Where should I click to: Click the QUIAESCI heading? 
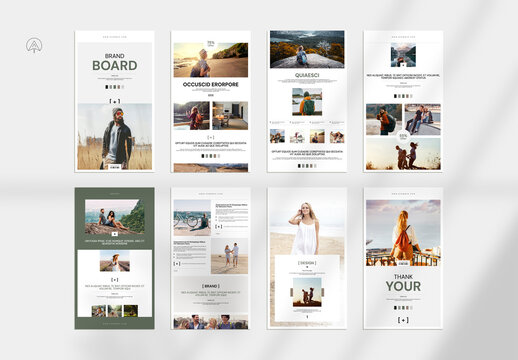(x=307, y=75)
